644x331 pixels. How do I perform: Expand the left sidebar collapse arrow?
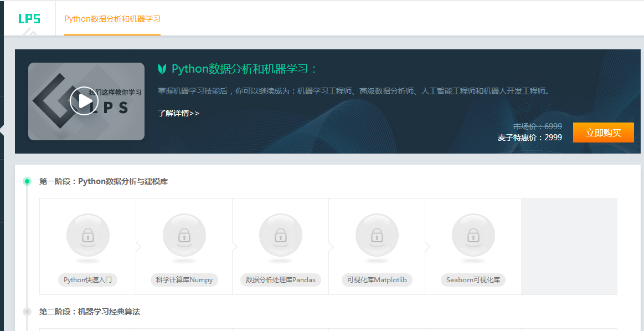(x=2, y=131)
